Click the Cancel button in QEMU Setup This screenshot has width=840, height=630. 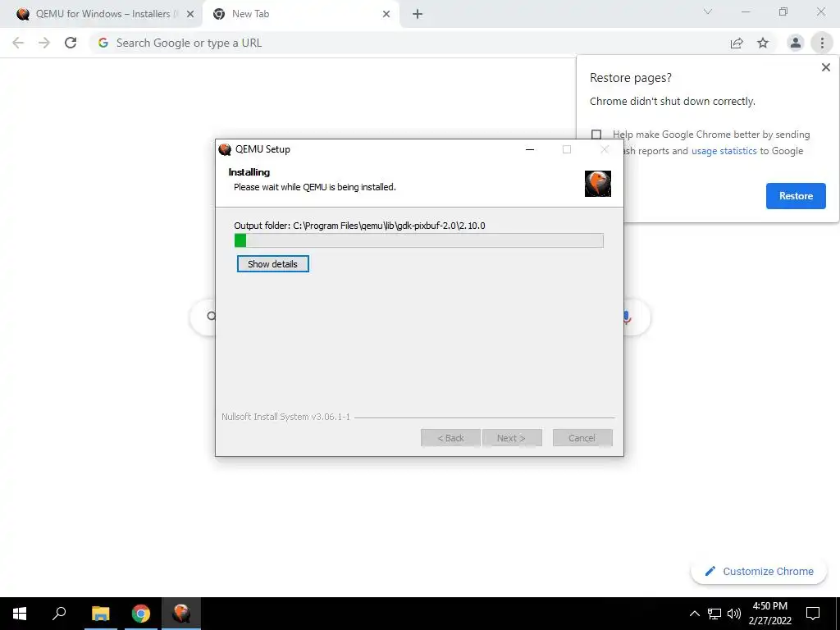582,438
